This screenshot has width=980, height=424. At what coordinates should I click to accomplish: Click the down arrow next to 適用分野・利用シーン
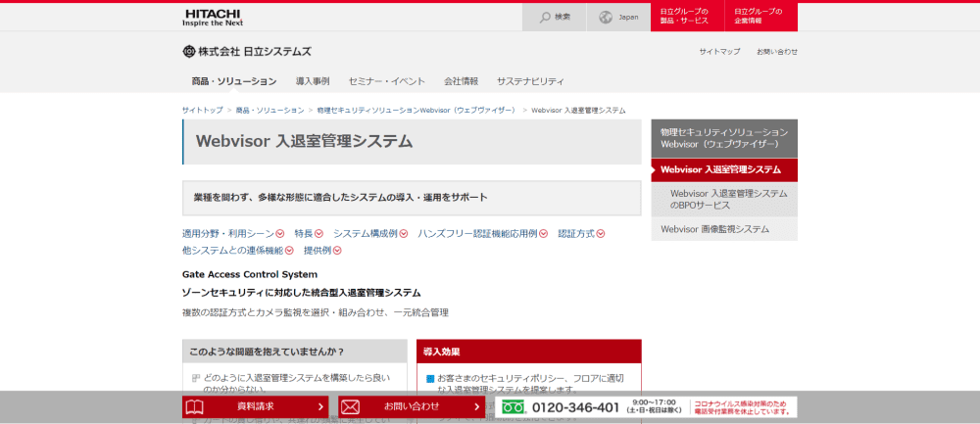pos(280,234)
